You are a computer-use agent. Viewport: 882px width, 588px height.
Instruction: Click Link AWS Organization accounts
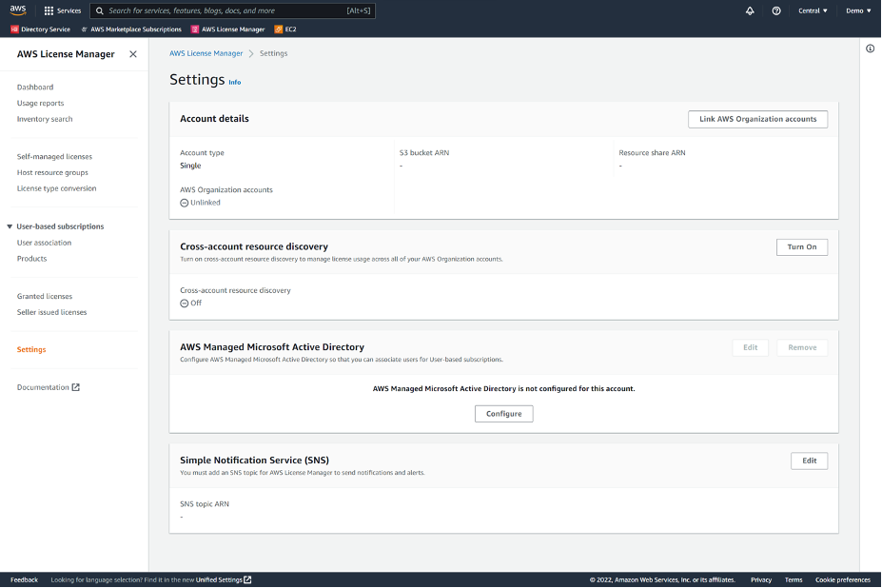tap(757, 119)
